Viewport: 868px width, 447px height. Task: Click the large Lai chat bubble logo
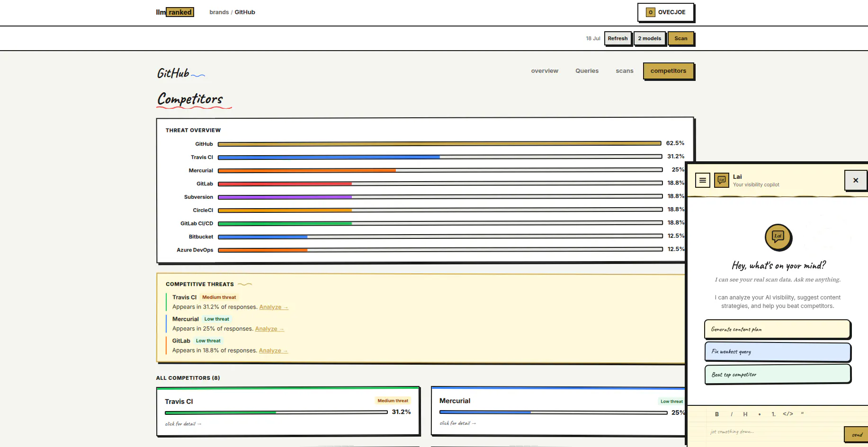click(x=778, y=237)
